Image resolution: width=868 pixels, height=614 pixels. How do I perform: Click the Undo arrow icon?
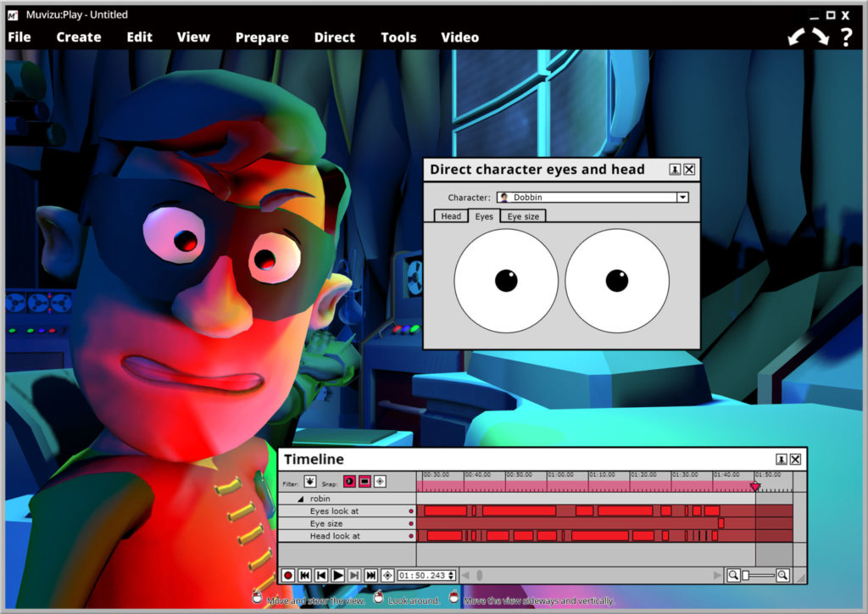[795, 36]
